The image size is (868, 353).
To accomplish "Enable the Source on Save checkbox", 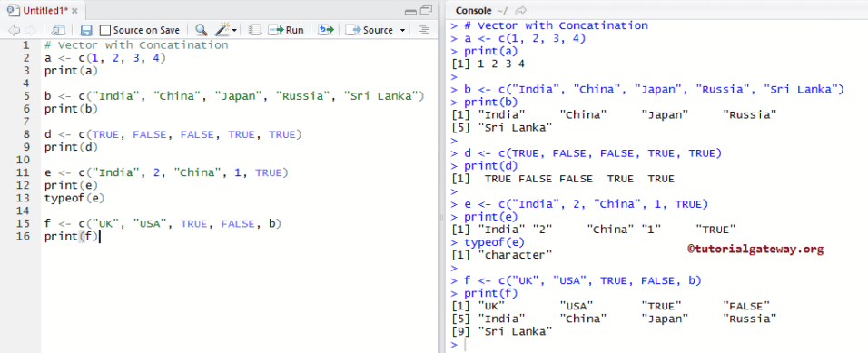I will tap(105, 30).
